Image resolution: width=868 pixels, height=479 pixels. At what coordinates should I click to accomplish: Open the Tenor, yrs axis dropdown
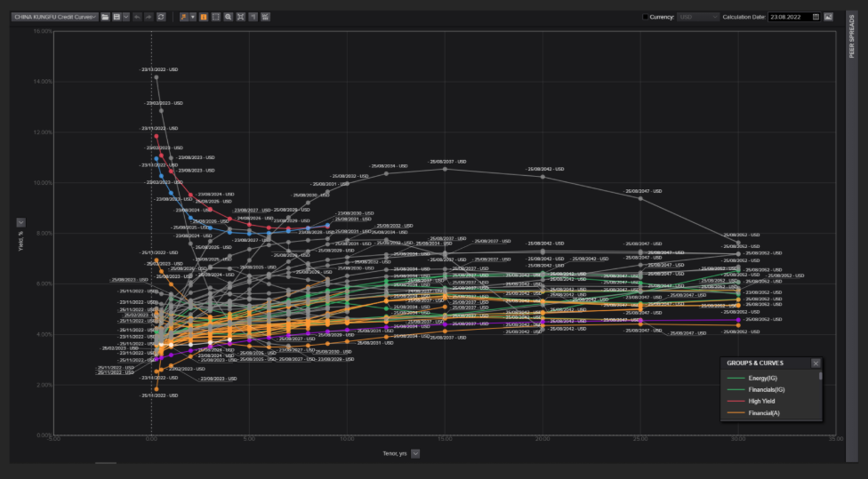click(416, 453)
